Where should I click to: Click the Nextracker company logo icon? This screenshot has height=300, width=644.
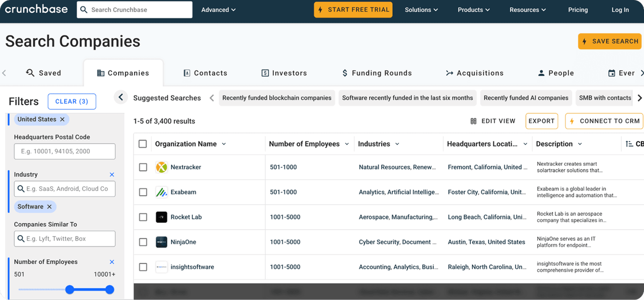tap(161, 167)
